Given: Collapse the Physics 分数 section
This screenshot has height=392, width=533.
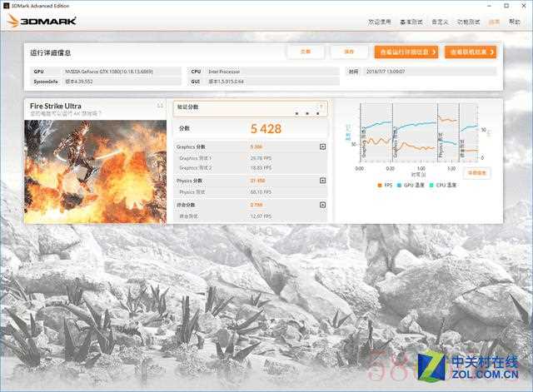Looking at the screenshot, I should tap(322, 181).
